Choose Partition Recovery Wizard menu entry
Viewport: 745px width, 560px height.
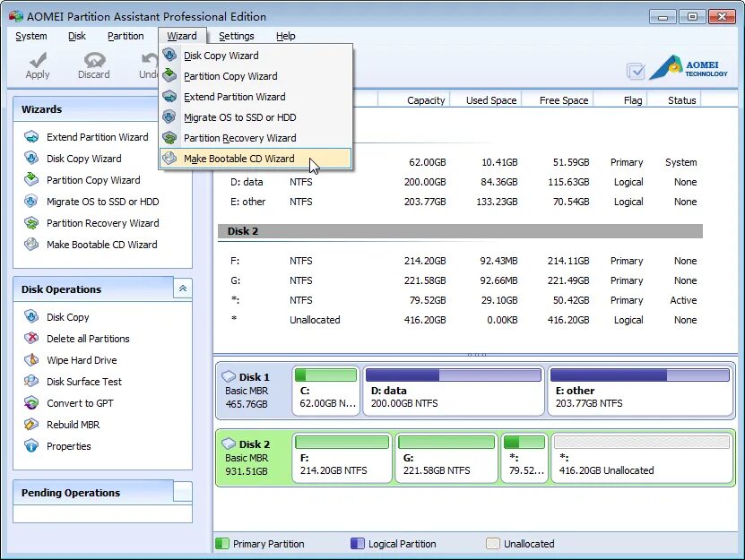256,138
